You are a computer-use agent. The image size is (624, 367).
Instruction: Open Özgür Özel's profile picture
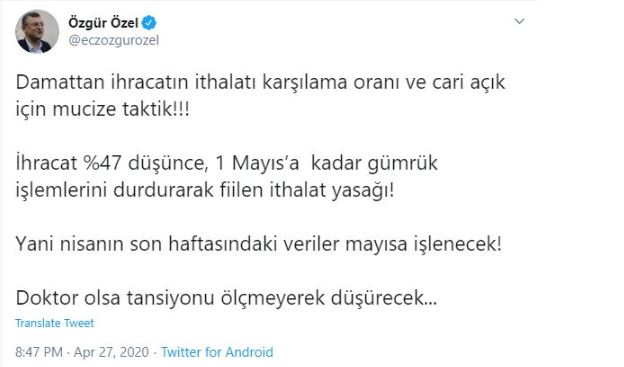[37, 32]
